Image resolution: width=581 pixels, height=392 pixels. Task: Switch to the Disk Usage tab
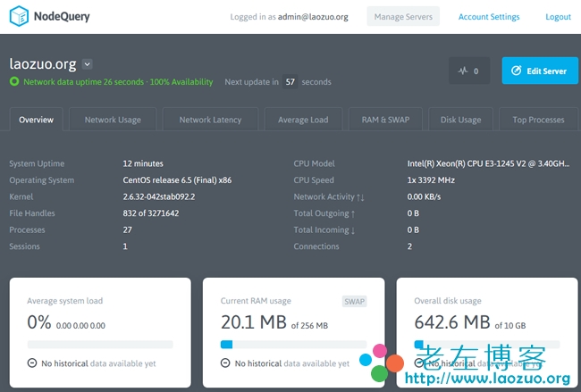tap(460, 120)
